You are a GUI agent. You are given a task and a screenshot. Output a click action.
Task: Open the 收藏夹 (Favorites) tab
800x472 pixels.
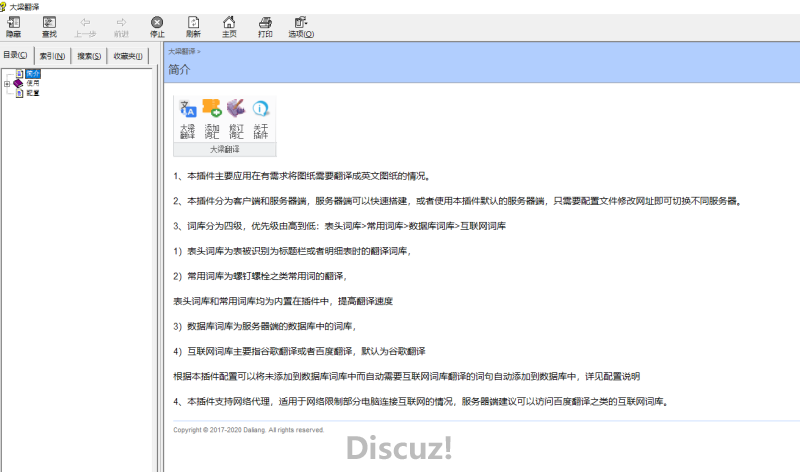pyautogui.click(x=129, y=56)
